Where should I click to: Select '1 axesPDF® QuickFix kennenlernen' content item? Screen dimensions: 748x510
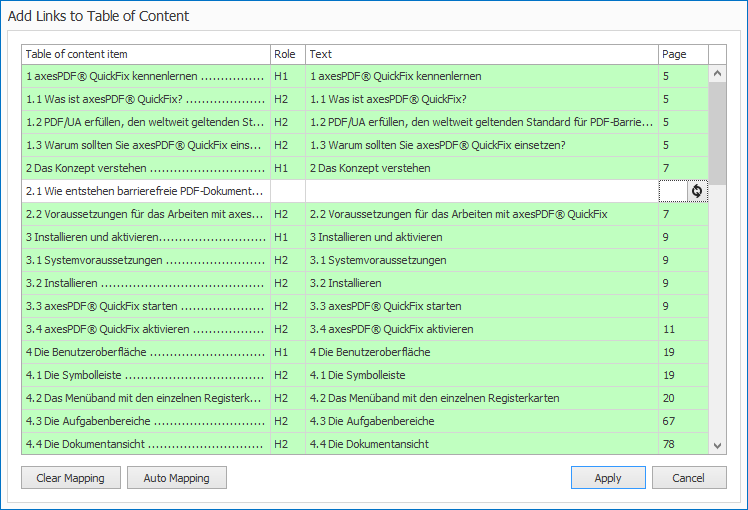pyautogui.click(x=146, y=76)
